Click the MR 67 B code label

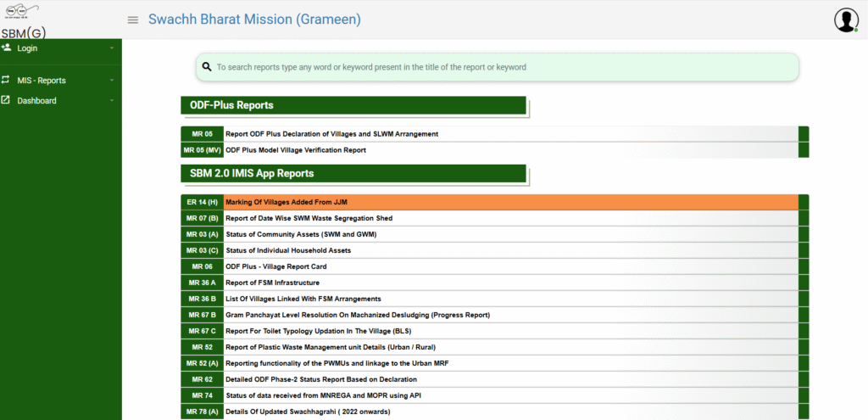pos(202,315)
